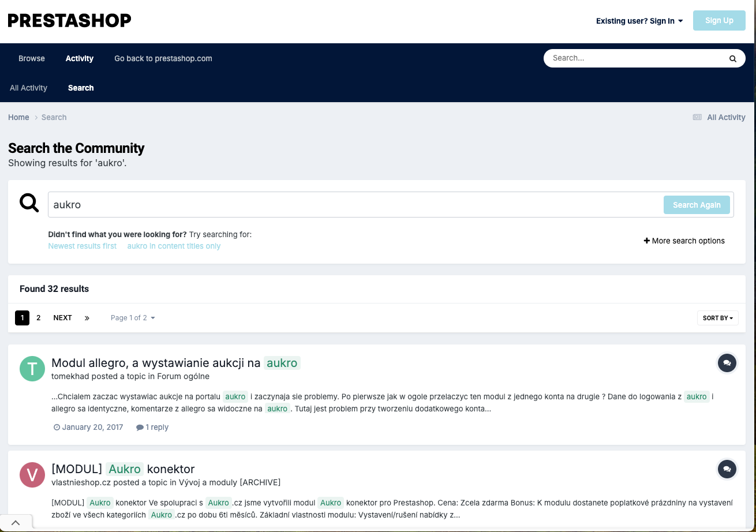
Task: Open All Activity link at top right
Action: 726,117
